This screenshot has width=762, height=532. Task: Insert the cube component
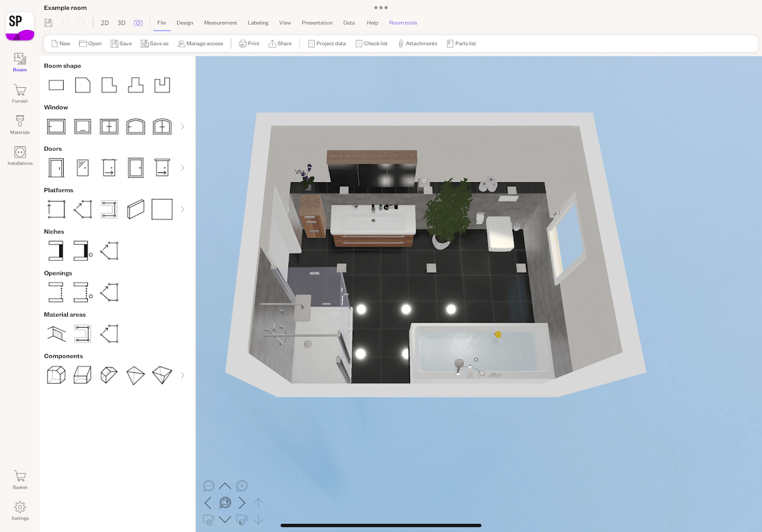coord(57,375)
